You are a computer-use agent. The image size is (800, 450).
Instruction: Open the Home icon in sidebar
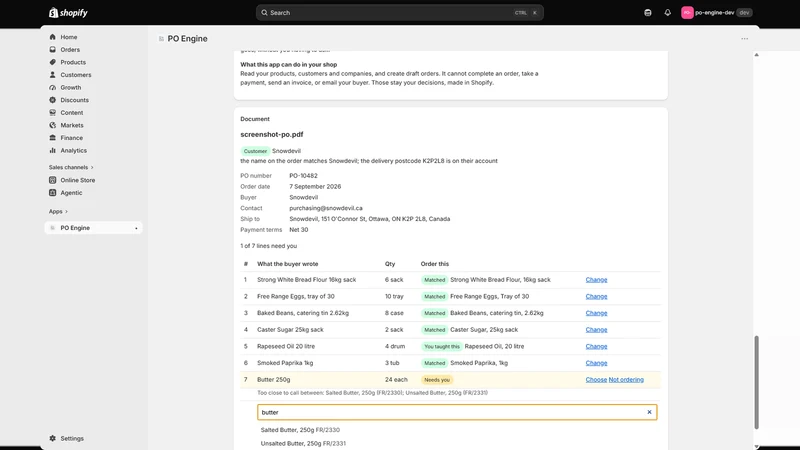tap(53, 37)
